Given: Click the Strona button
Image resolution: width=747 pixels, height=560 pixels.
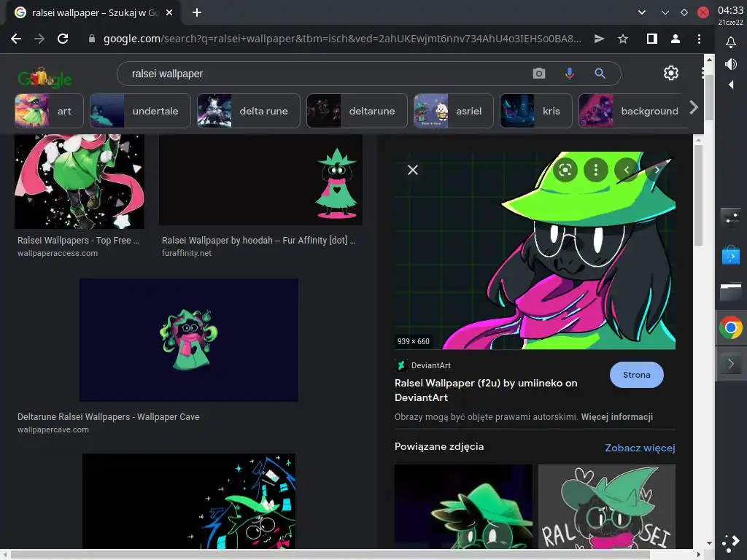Looking at the screenshot, I should pyautogui.click(x=636, y=375).
